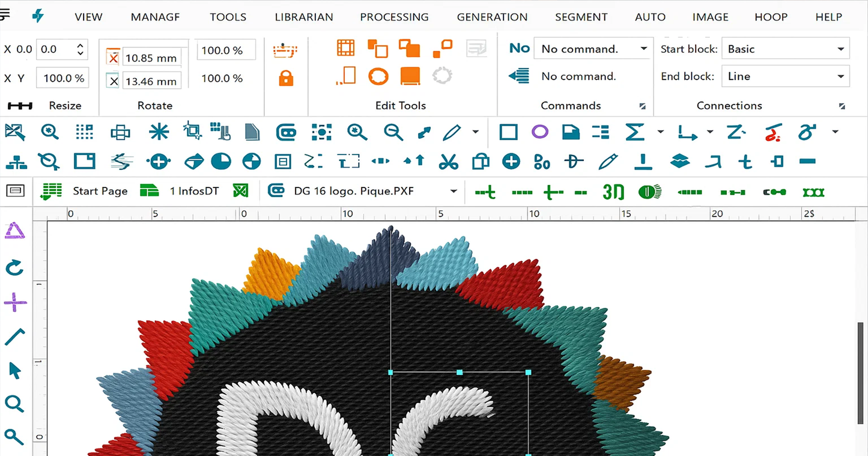Click the zoom out magnifier icon
Viewport: 868px width, 456px height.
pos(393,132)
